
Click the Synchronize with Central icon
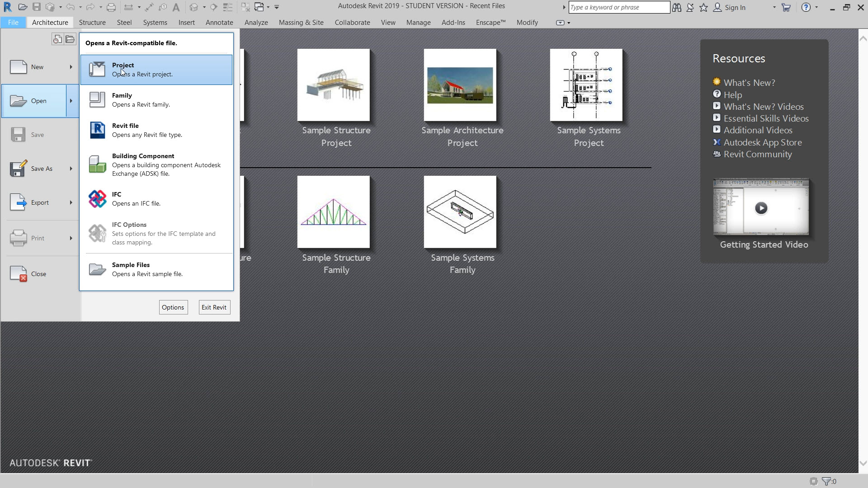point(50,7)
